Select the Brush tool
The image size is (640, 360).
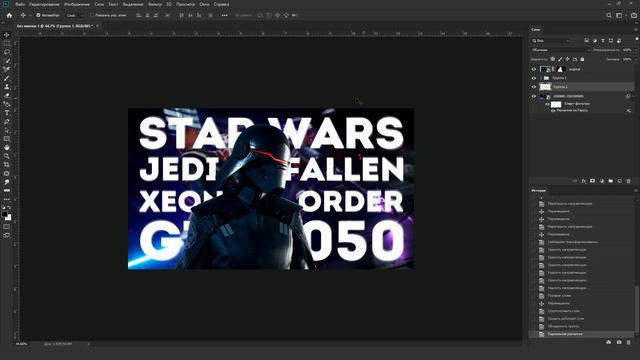(7, 78)
